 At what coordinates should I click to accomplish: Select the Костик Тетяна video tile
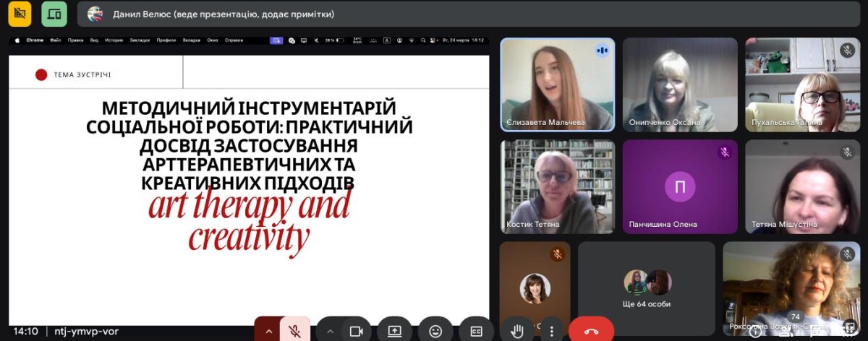click(557, 186)
